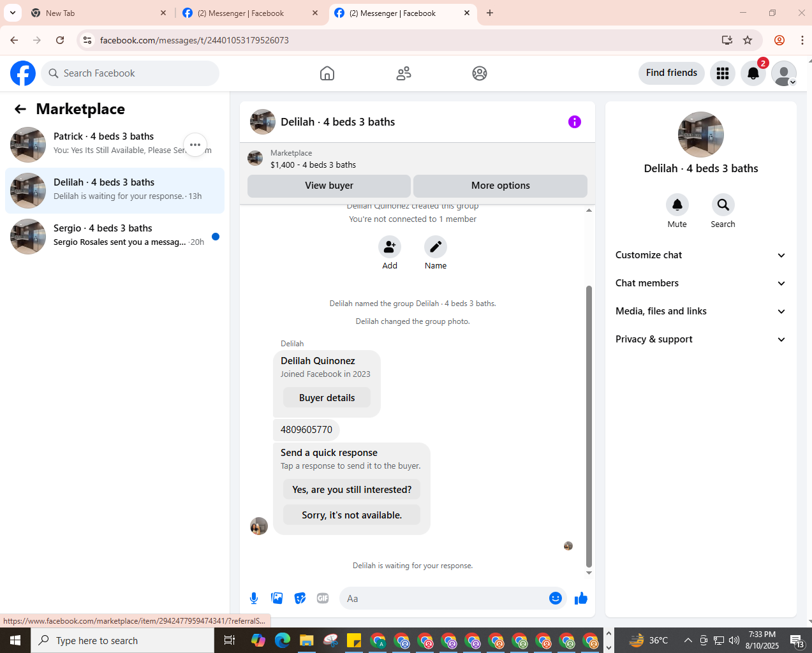Viewport: 812px width, 653px height.
Task: Switch to the first Messenger Facebook tab
Action: (250, 13)
